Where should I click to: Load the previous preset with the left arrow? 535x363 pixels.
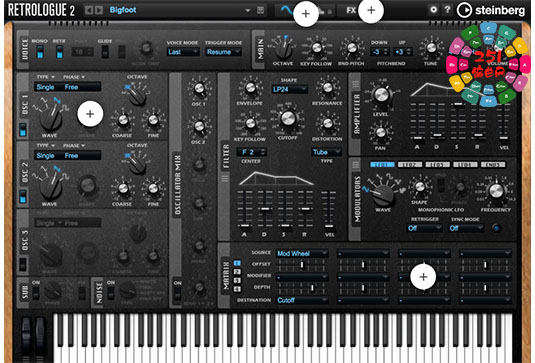(88, 10)
